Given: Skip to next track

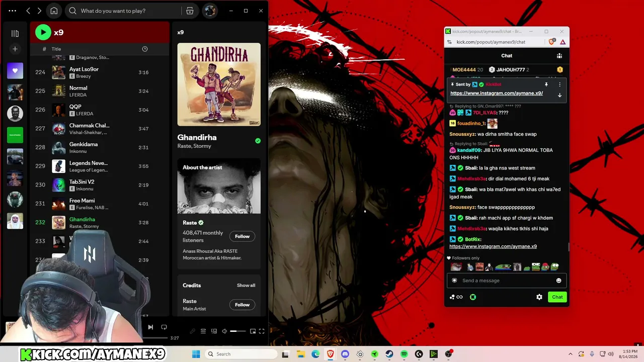Looking at the screenshot, I should (x=150, y=327).
